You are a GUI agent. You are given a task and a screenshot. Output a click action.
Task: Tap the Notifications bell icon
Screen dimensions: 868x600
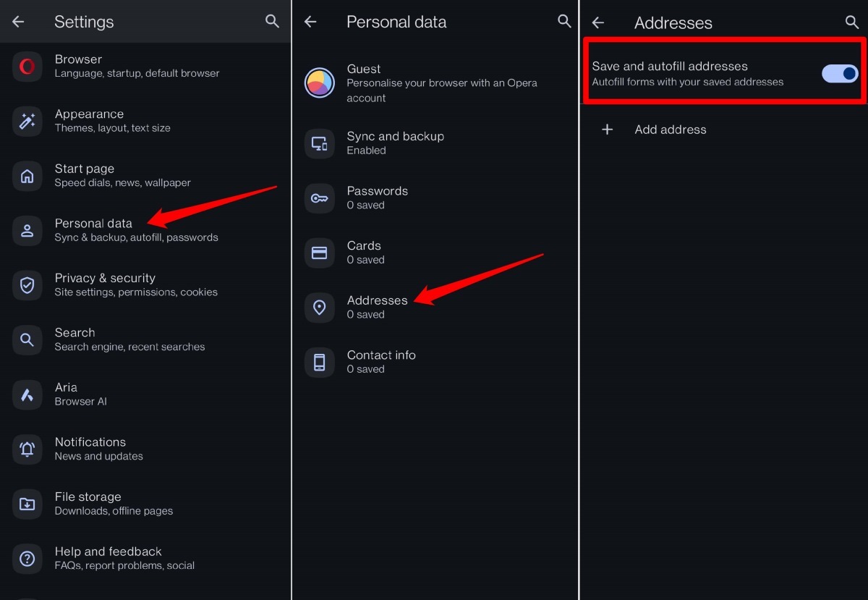[x=27, y=449]
